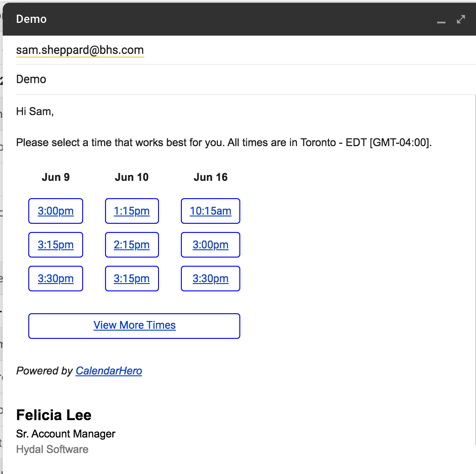Click the Hi Sam greeting line
The image size is (476, 474).
(x=35, y=111)
